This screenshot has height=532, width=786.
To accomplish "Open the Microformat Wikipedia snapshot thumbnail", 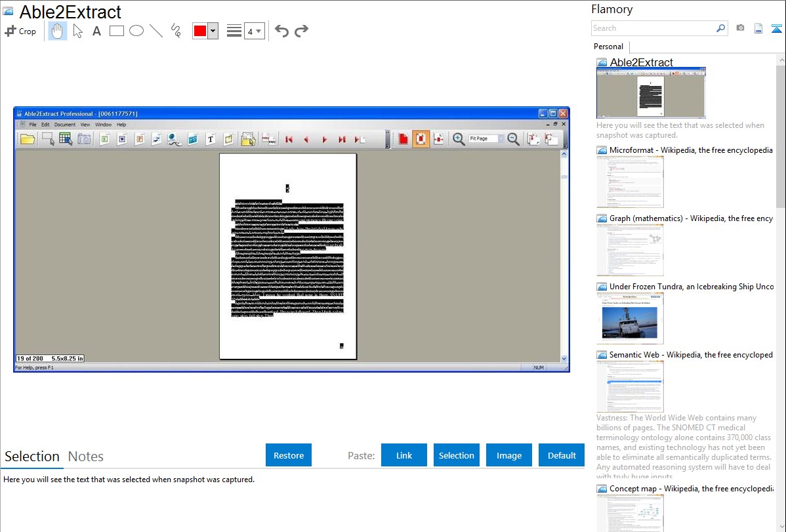I will pyautogui.click(x=630, y=182).
